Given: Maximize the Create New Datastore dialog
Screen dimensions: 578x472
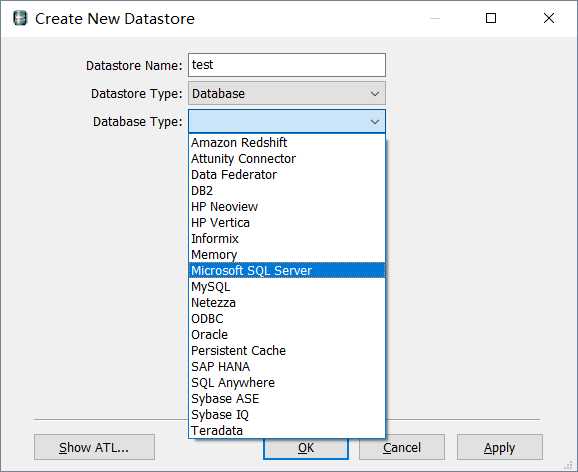Looking at the screenshot, I should [491, 18].
